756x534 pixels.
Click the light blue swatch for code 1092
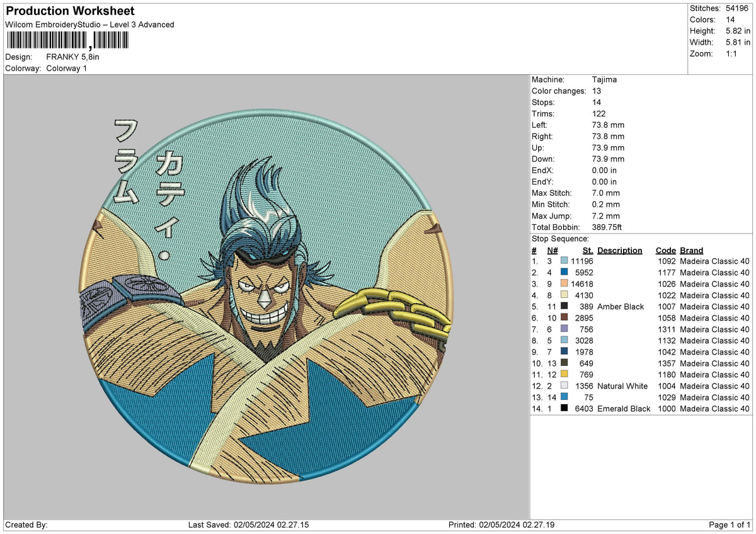coord(564,261)
